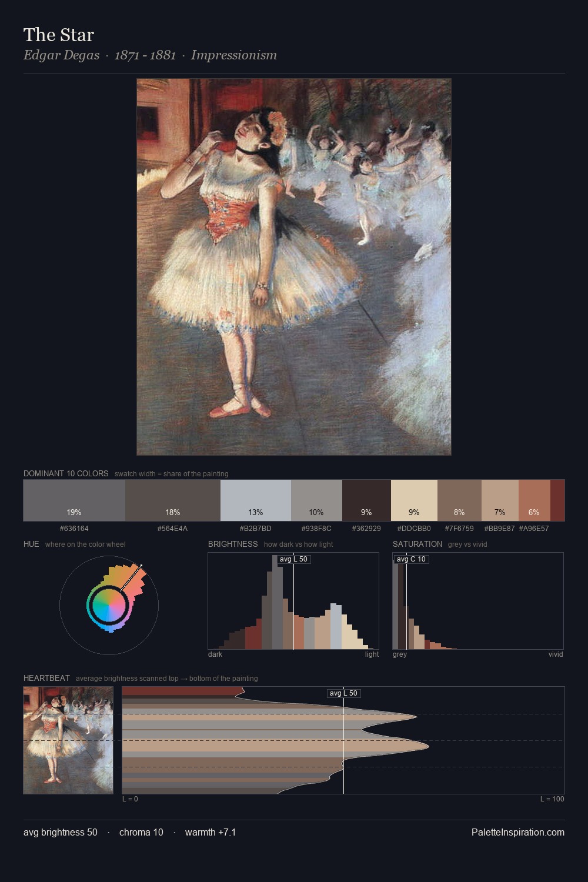Click the '#362929' hex code text
The height and width of the screenshot is (882, 588).
(x=366, y=529)
